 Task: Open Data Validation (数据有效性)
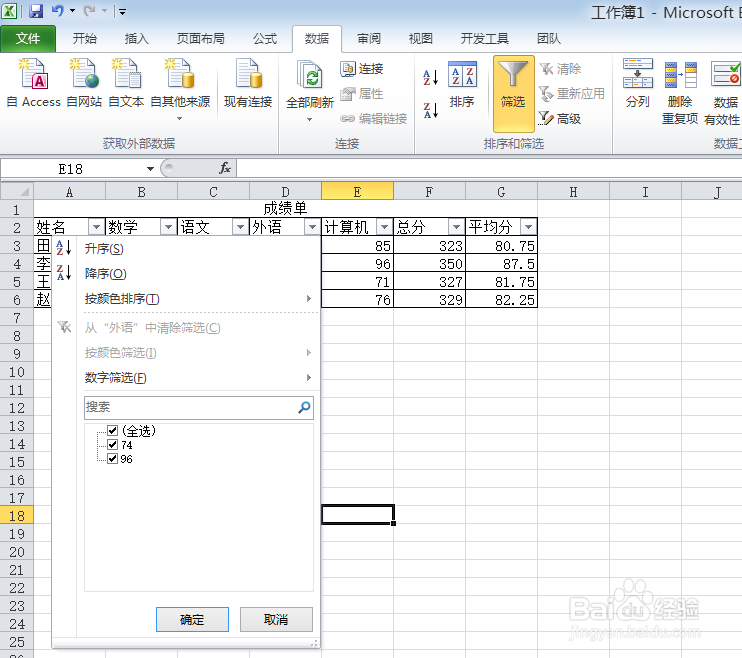(x=723, y=92)
